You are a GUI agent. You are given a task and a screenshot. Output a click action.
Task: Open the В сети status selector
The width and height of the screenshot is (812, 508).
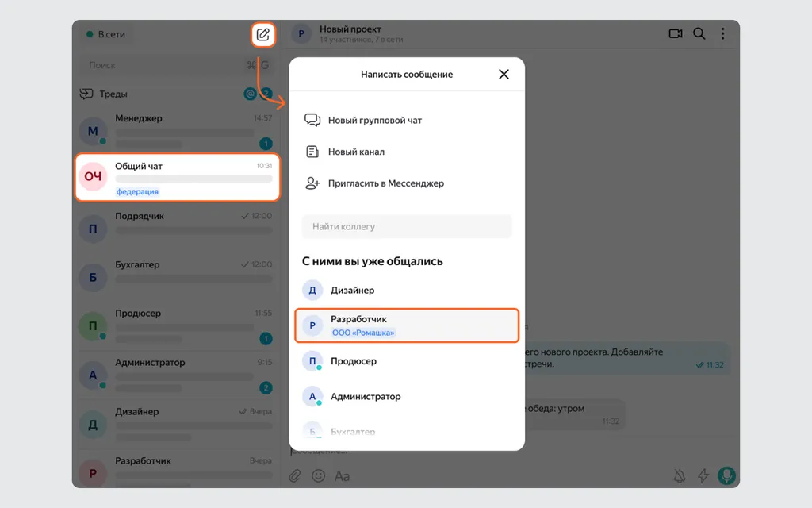coord(106,34)
